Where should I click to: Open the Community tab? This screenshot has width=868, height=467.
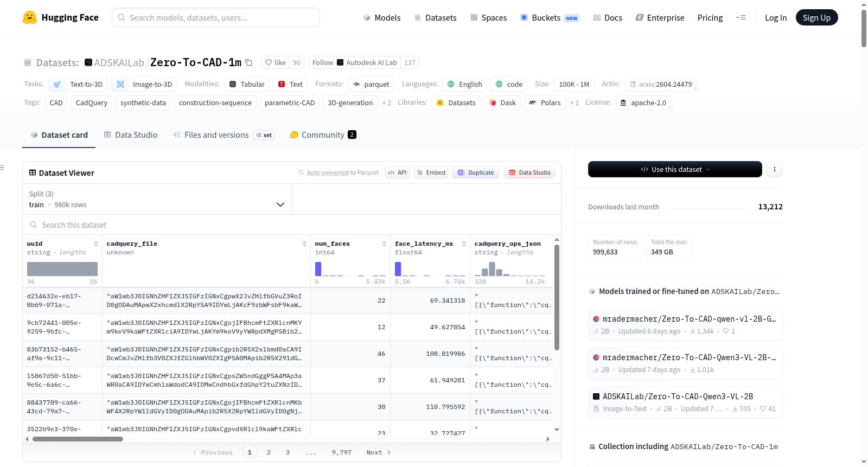[x=323, y=135]
